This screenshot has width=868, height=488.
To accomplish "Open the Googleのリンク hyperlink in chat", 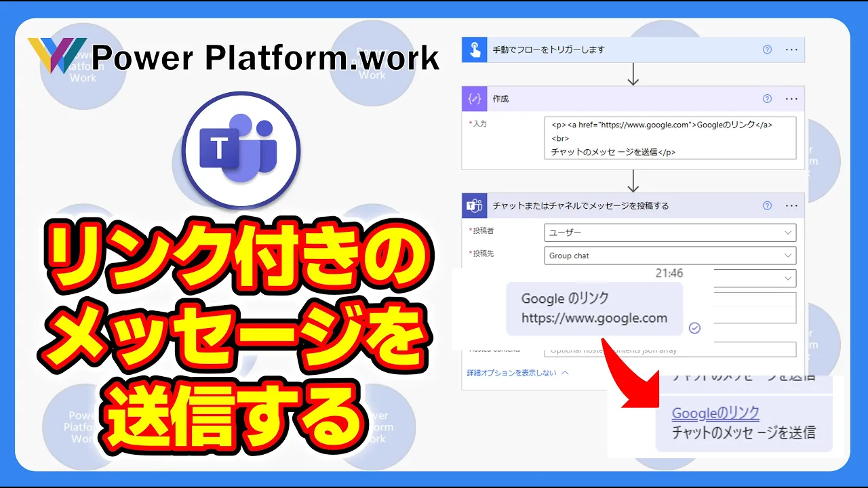I will click(x=715, y=413).
